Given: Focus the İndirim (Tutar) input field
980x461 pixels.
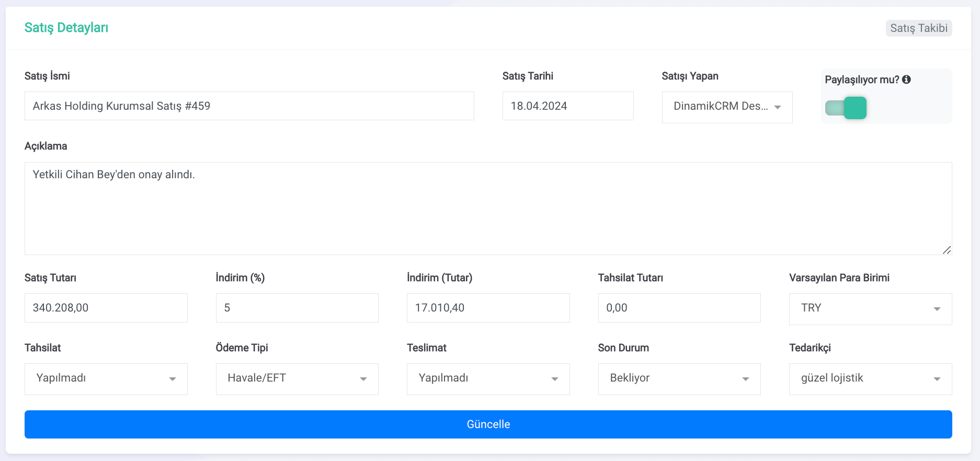Looking at the screenshot, I should click(488, 308).
